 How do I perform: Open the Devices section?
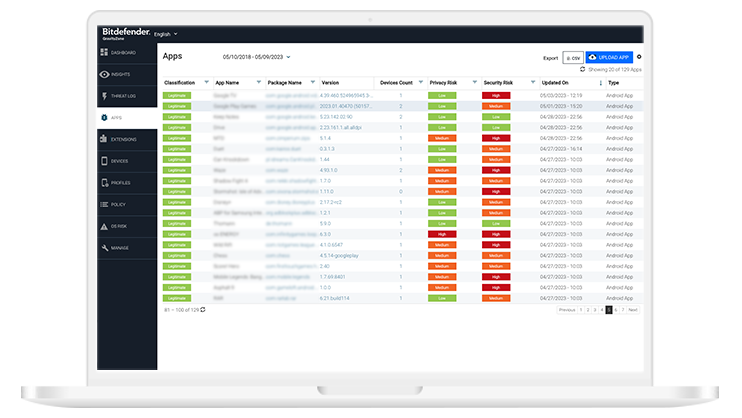pyautogui.click(x=123, y=161)
